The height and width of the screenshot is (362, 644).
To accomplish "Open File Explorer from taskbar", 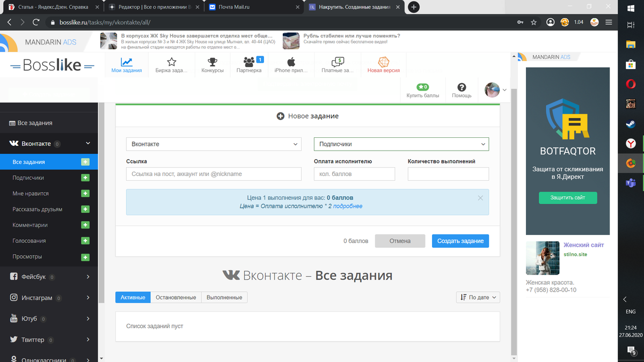I will [x=631, y=45].
